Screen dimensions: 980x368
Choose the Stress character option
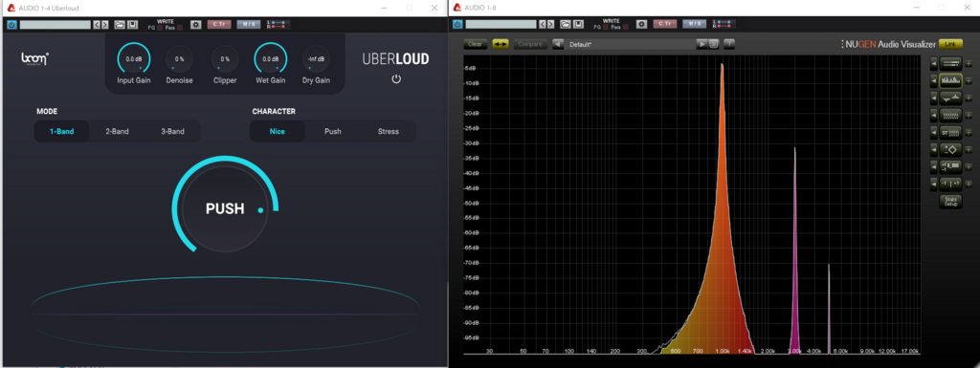[389, 132]
